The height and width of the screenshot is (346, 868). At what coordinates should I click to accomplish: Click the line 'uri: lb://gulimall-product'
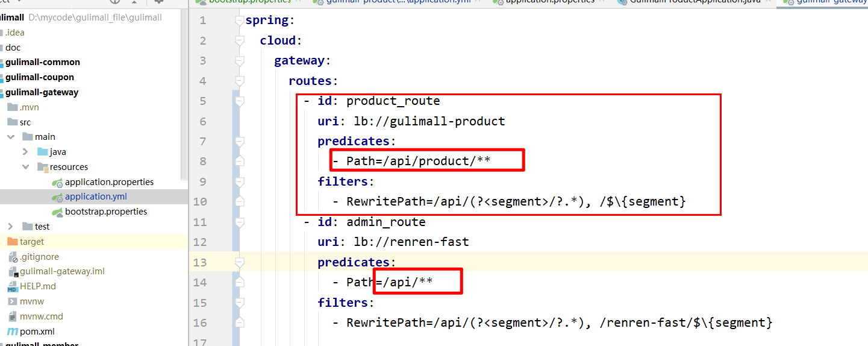pos(411,121)
